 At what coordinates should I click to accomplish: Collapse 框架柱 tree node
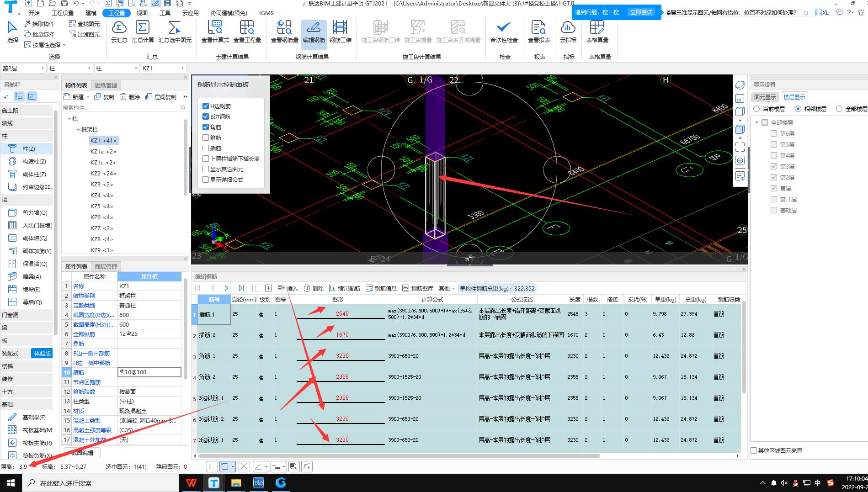coord(78,130)
